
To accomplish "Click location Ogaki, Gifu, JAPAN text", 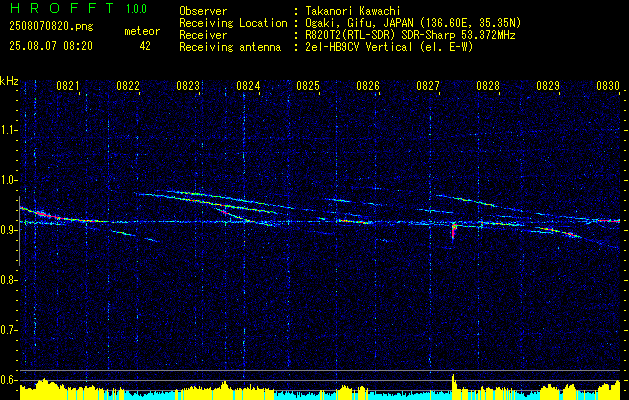I will click(411, 23).
